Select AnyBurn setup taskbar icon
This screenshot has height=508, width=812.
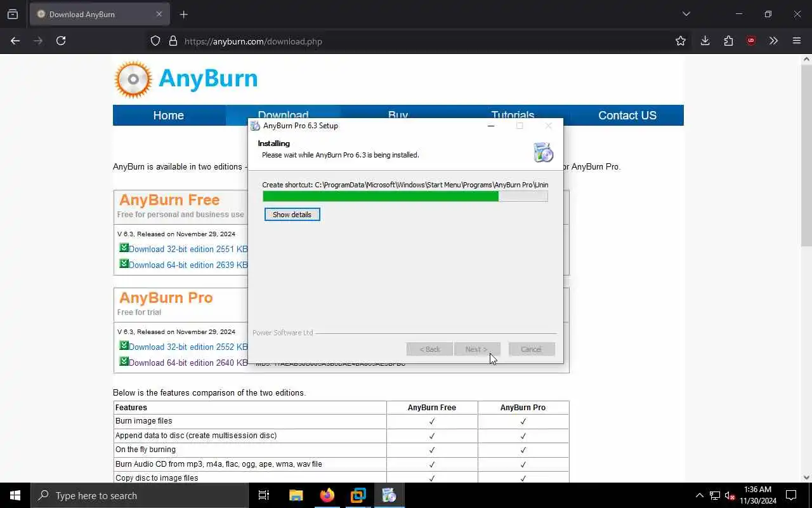[x=389, y=495]
